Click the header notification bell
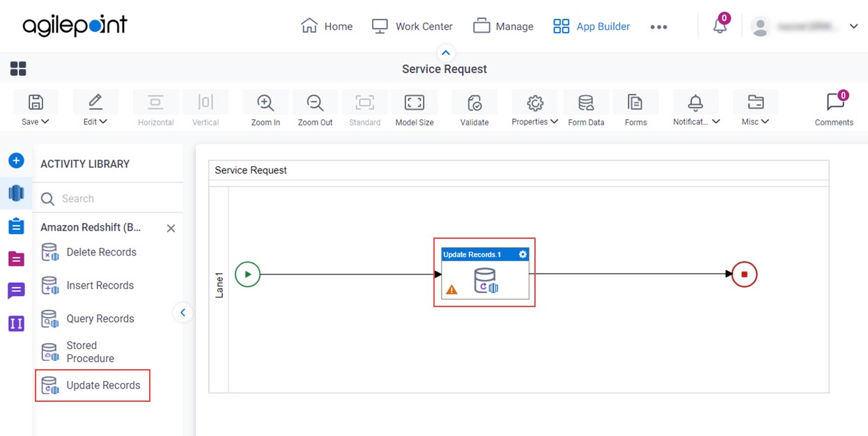The width and height of the screenshot is (868, 436). pos(720,26)
